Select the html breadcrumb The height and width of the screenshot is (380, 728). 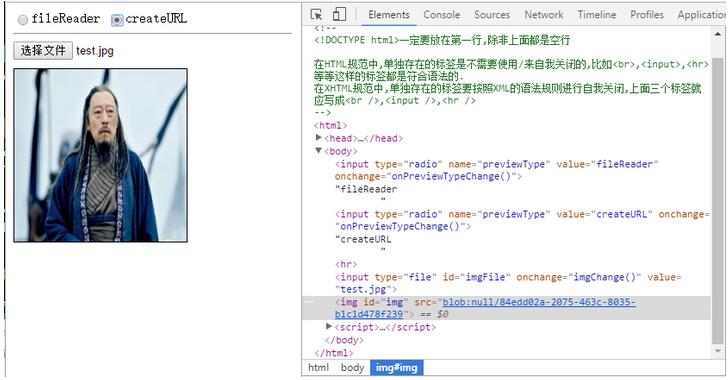318,367
